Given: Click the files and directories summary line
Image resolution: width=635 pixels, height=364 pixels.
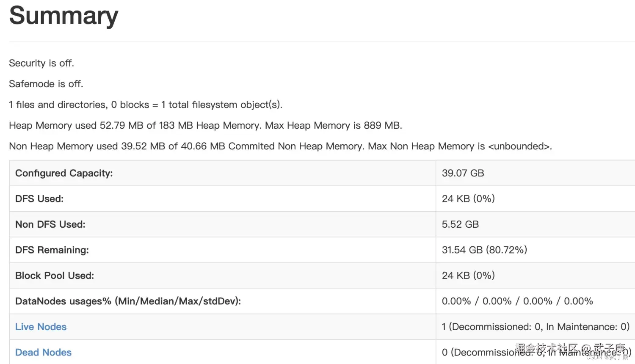Looking at the screenshot, I should pyautogui.click(x=146, y=105).
